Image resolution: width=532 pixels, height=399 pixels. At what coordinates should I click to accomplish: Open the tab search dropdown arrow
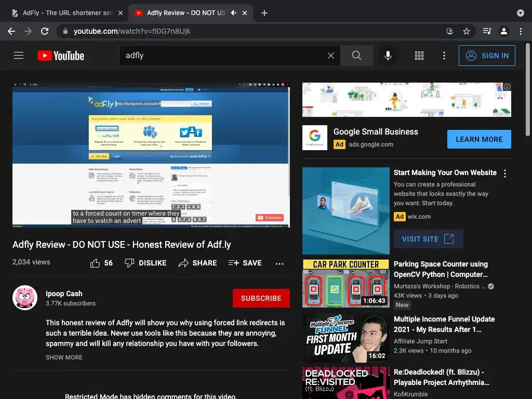coord(521,13)
